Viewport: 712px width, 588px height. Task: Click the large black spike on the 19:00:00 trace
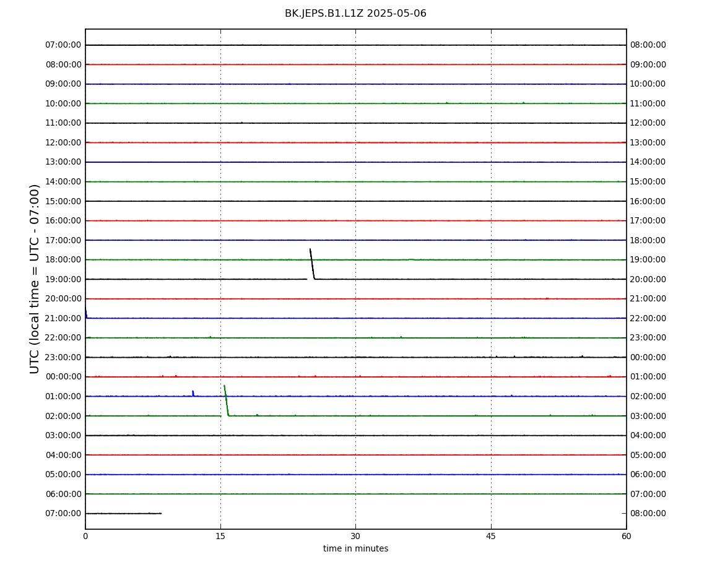[312, 264]
